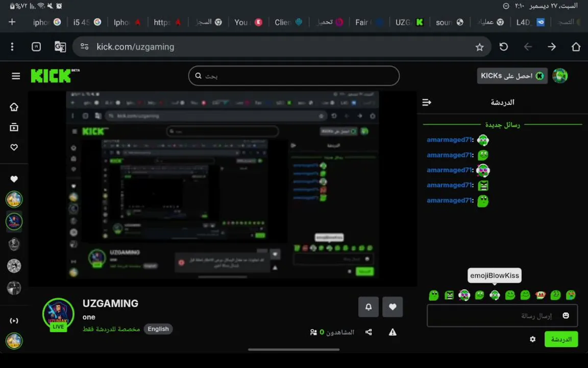Click the 'رسائل جديدة' new messages divider
The width and height of the screenshot is (588, 368).
pos(502,125)
